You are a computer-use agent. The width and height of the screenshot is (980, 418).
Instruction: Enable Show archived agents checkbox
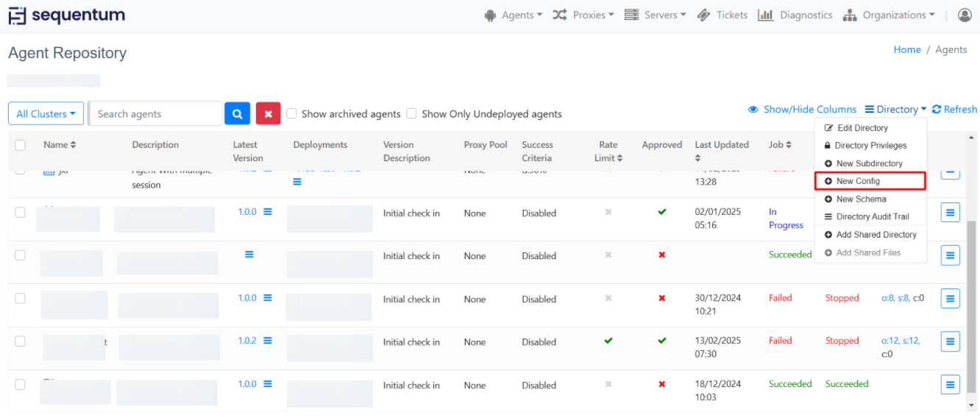click(292, 113)
